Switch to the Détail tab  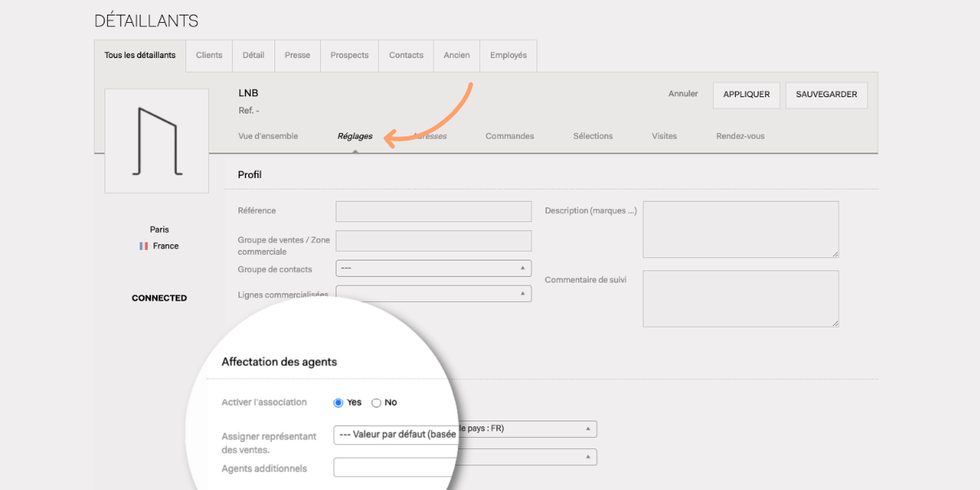253,56
